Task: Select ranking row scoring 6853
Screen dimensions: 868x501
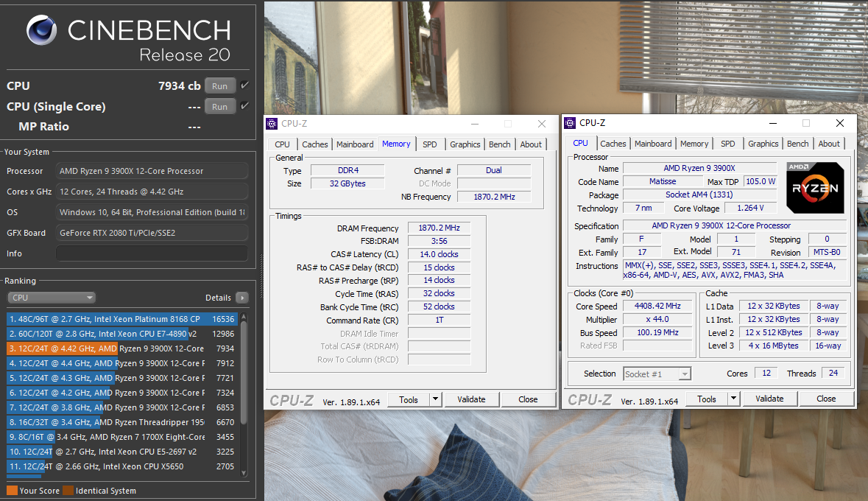Action: tap(122, 407)
